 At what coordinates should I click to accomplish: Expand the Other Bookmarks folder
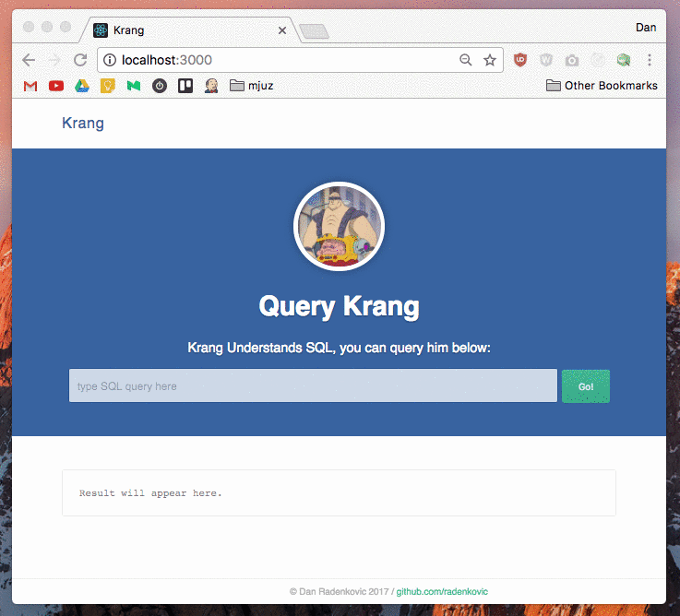pos(602,86)
